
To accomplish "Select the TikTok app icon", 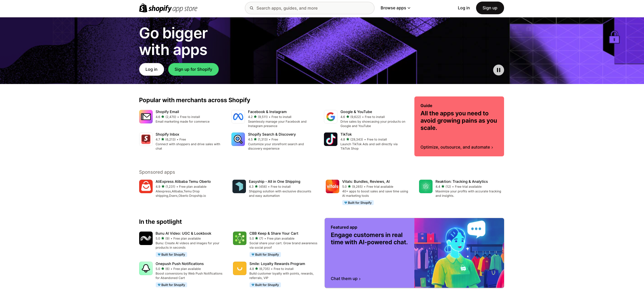I will coord(331,139).
